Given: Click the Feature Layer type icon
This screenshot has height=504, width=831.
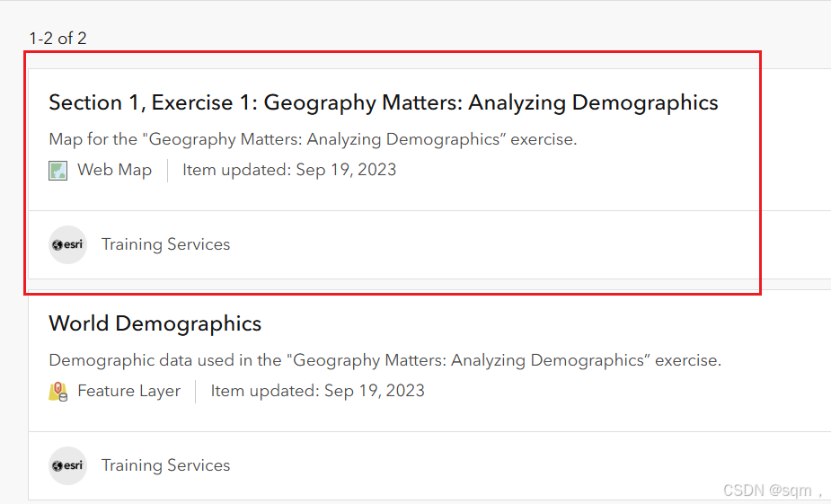Looking at the screenshot, I should coord(57,391).
